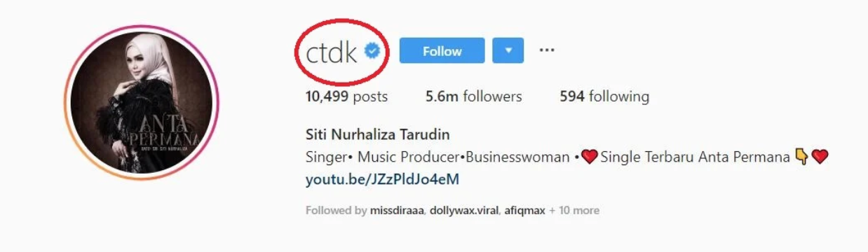The height and width of the screenshot is (252, 868).
Task: Click the pointing-down hand emoji in bio
Action: click(801, 157)
